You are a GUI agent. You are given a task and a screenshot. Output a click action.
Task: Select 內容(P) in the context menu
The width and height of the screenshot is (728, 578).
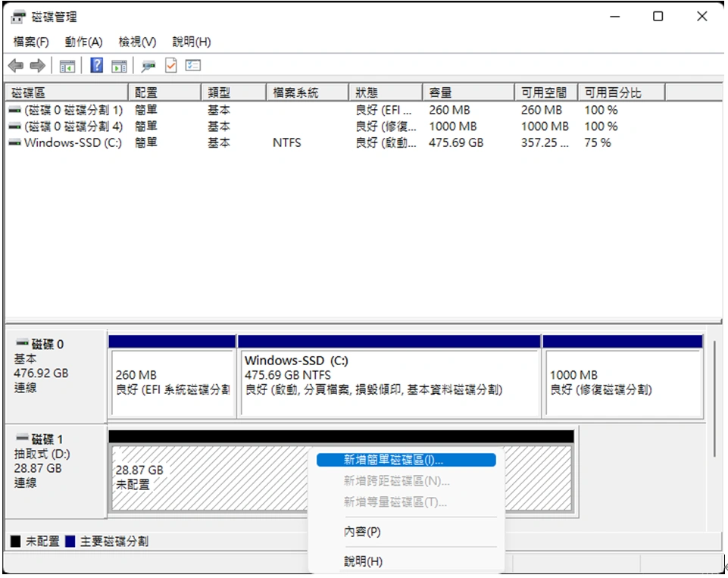click(362, 532)
